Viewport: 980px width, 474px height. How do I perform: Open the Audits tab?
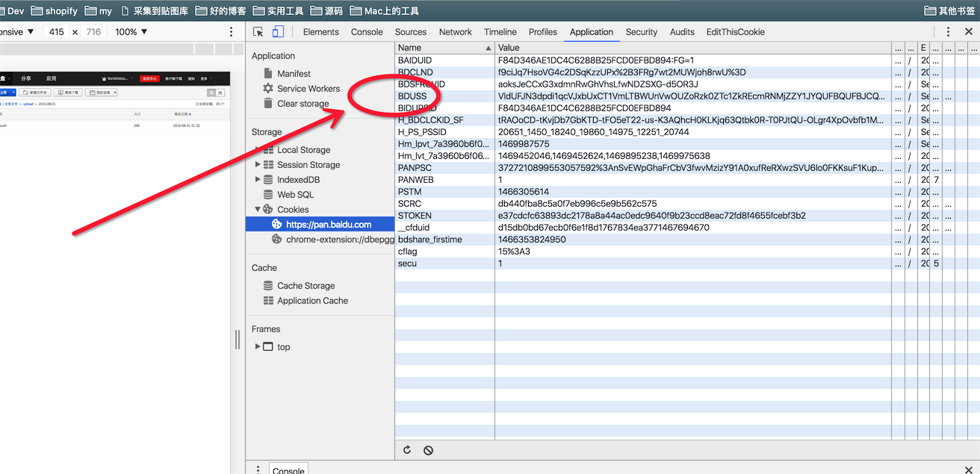coord(682,32)
